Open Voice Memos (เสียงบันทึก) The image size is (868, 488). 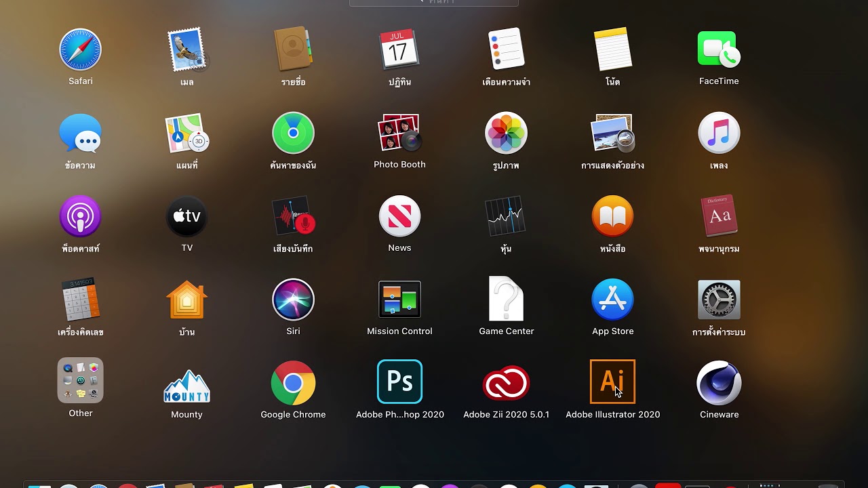[x=293, y=217]
